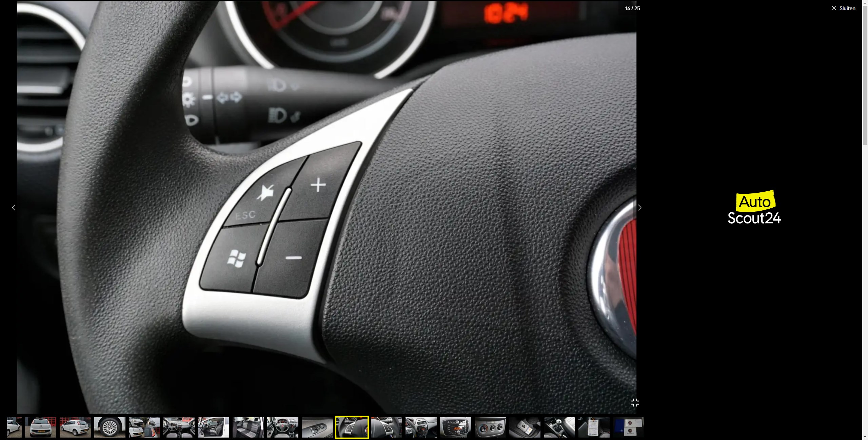The image size is (868, 440).
Task: Open the last thumbnail with blue booklet
Action: [628, 427]
